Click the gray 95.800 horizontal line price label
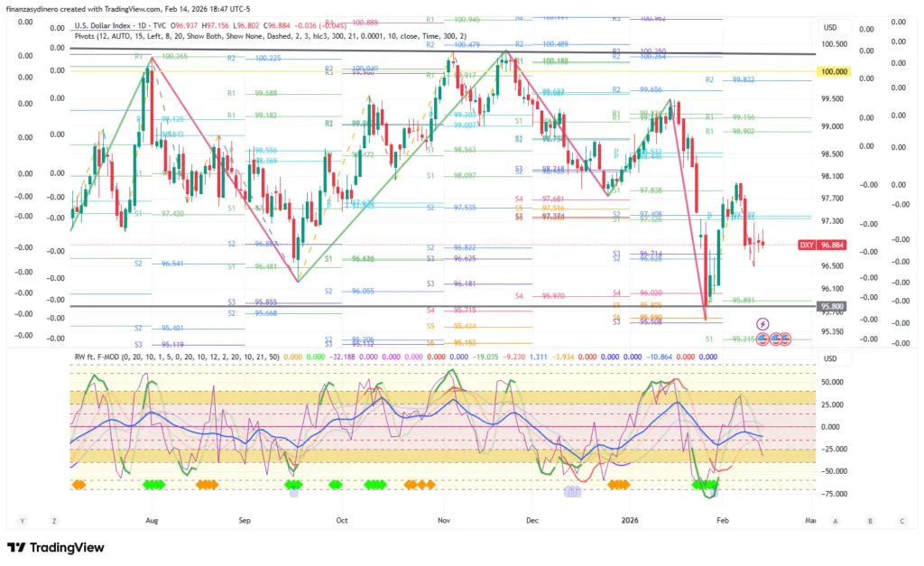The image size is (924, 566). [x=832, y=307]
